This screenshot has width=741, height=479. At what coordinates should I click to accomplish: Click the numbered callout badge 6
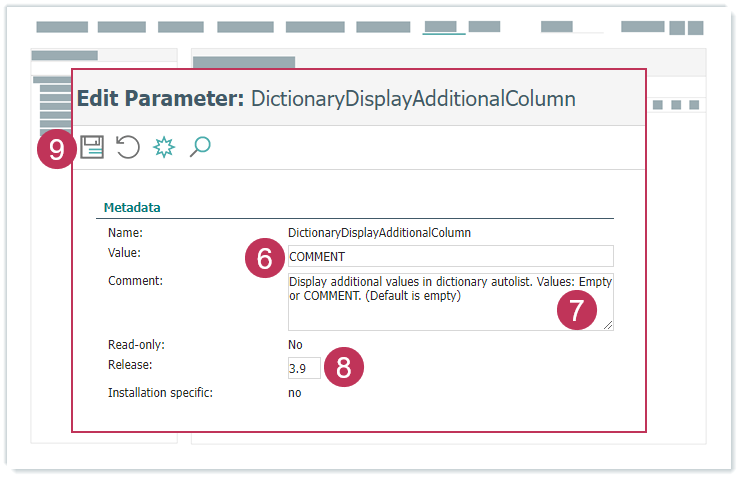pyautogui.click(x=264, y=257)
